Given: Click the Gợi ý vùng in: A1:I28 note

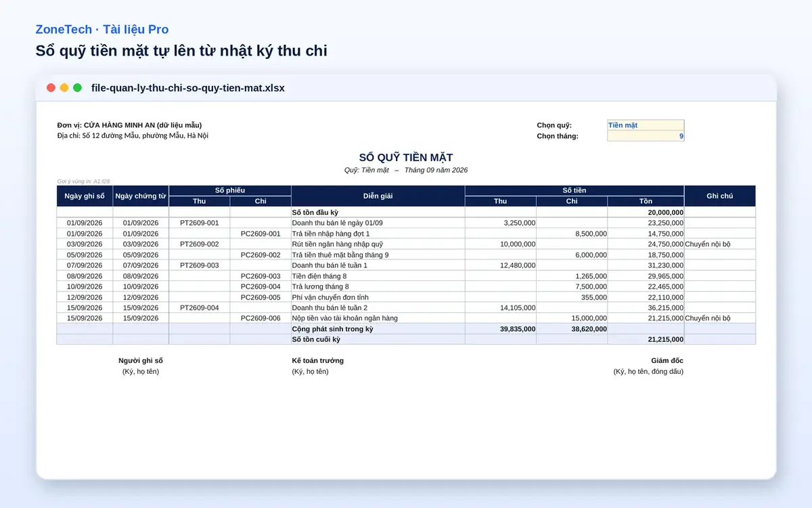Looking at the screenshot, I should pyautogui.click(x=83, y=182).
